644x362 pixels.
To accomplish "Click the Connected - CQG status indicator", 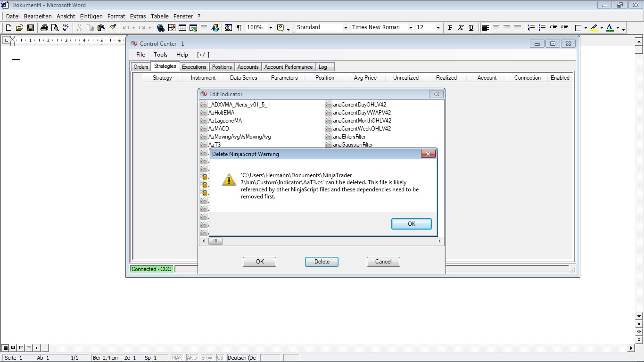I will (x=152, y=269).
